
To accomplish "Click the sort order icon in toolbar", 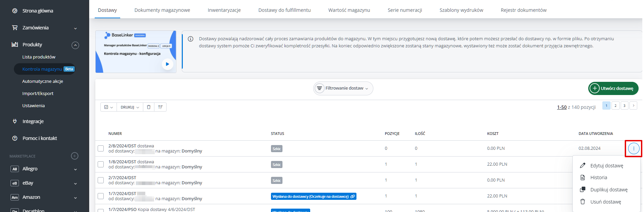I will coord(160,107).
